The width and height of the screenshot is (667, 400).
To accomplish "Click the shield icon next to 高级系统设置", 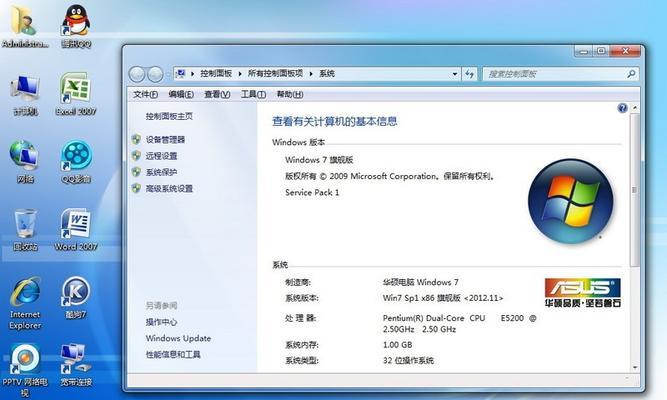I will tap(136, 188).
